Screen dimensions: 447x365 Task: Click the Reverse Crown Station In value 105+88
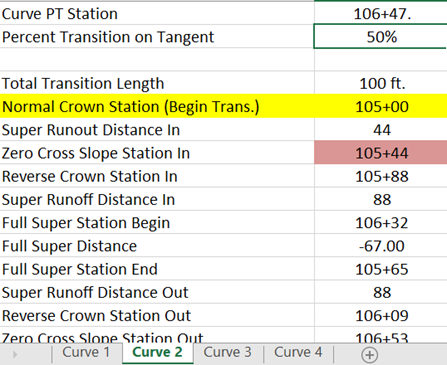[x=381, y=176]
